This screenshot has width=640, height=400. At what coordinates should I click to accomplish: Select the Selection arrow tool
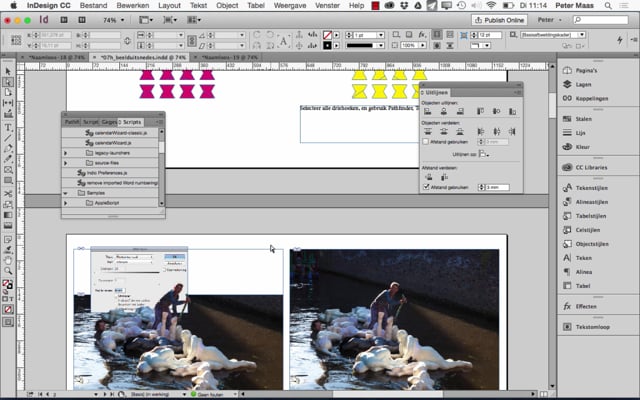point(8,71)
